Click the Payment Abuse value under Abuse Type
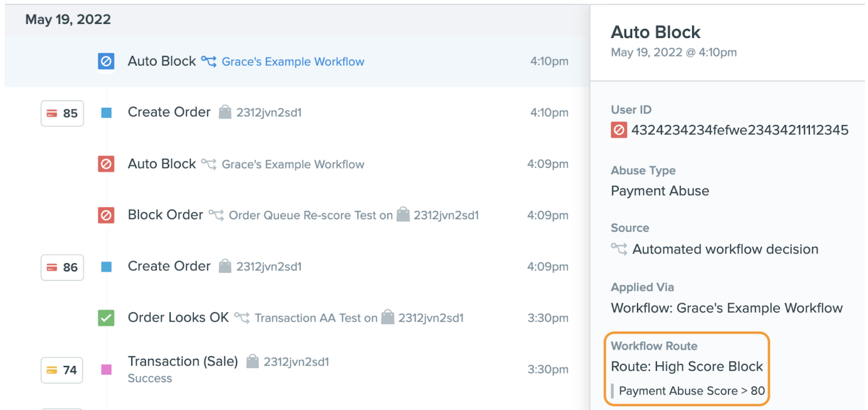 660,191
